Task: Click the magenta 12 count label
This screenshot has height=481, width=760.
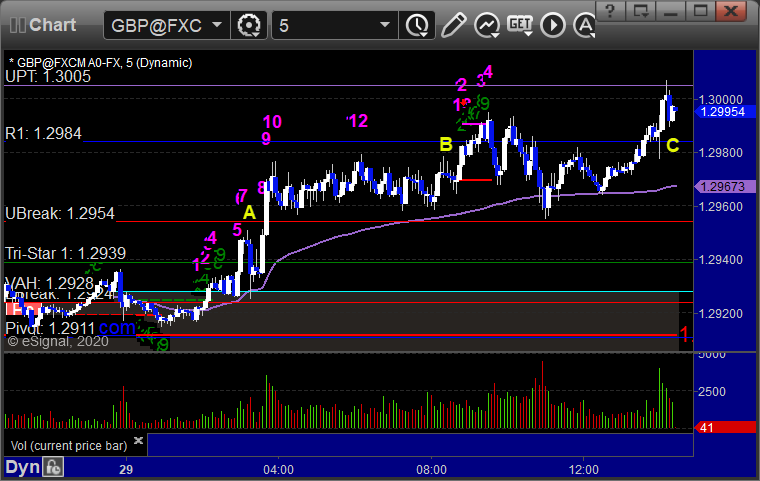Action: pyautogui.click(x=357, y=121)
